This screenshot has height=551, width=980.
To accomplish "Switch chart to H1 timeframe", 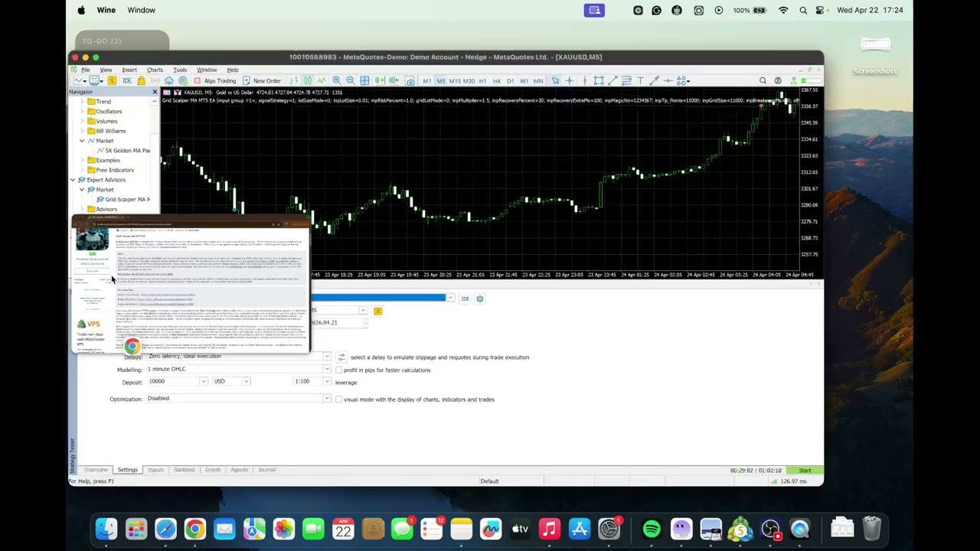I will click(x=482, y=80).
